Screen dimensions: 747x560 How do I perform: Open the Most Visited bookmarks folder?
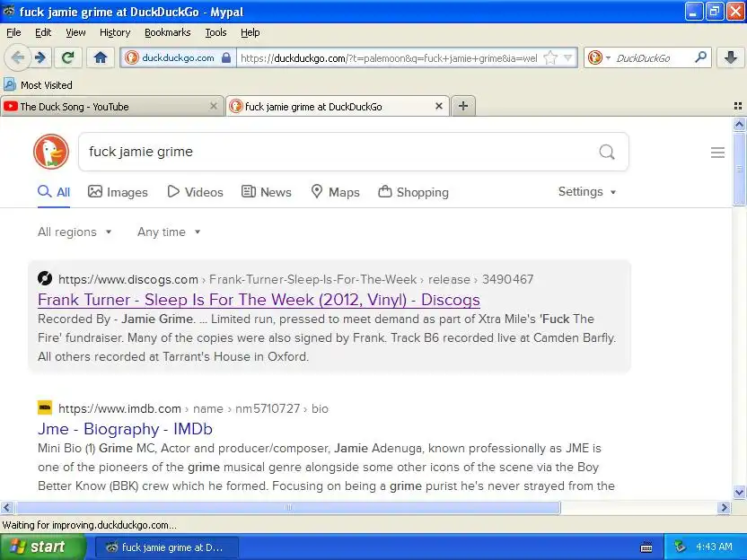[x=38, y=85]
